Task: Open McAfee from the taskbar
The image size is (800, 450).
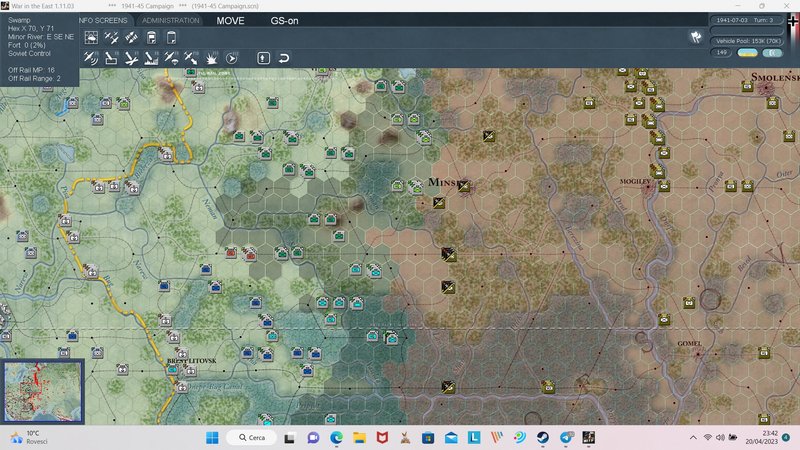Action: click(382, 437)
